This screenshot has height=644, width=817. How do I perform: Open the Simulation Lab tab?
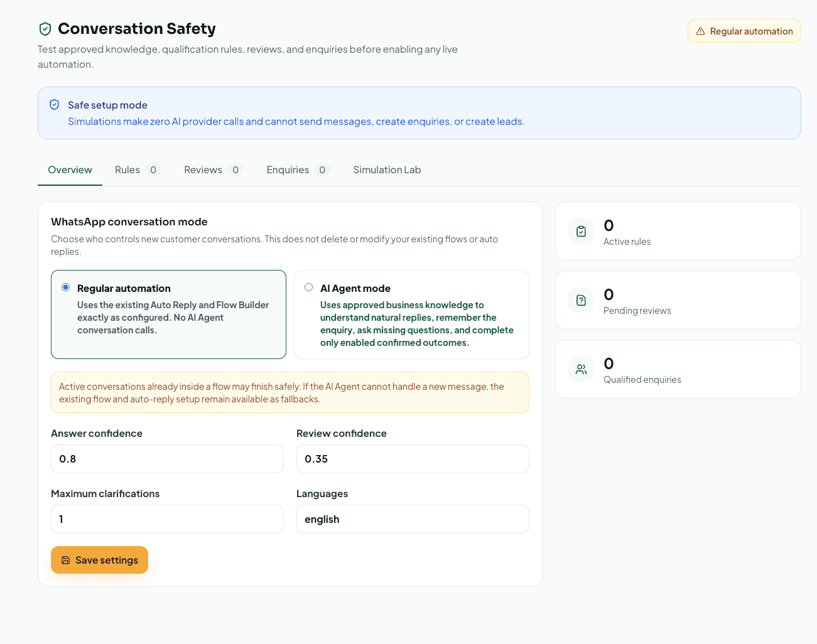coord(387,170)
